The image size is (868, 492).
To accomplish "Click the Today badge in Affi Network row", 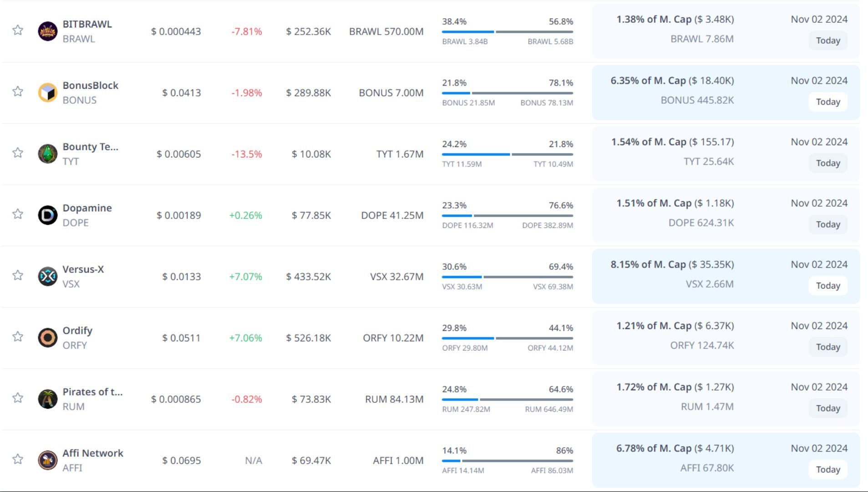I will pyautogui.click(x=827, y=469).
